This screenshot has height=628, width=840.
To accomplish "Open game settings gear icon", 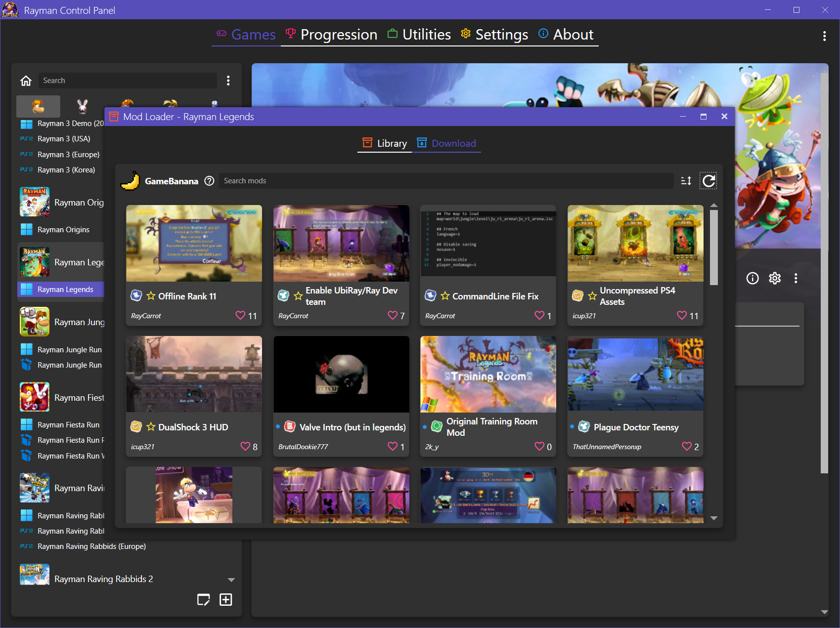I will [775, 278].
